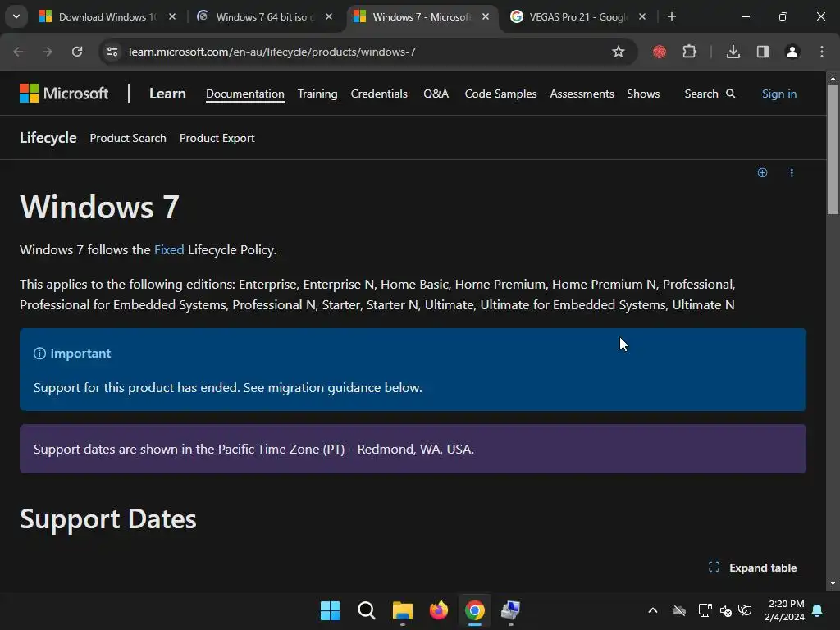Open the Windows Start menu
This screenshot has height=630, width=840.
coord(330,610)
